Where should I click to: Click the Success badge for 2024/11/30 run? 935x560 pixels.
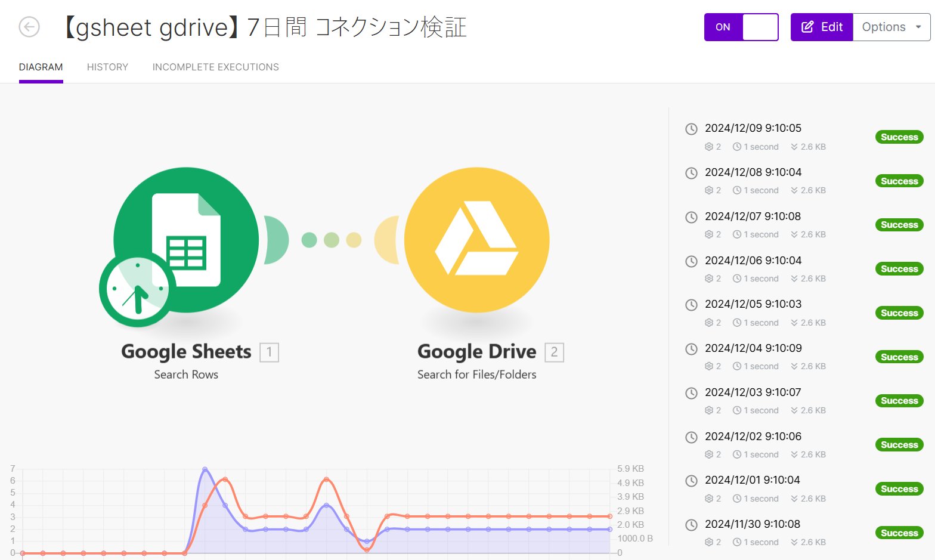[899, 533]
